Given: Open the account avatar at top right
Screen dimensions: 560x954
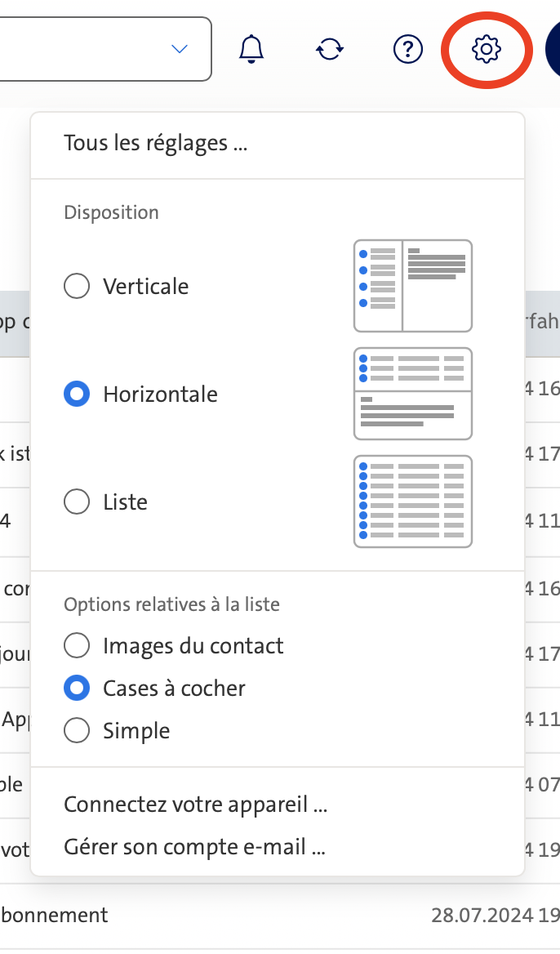Looking at the screenshot, I should click(x=555, y=49).
